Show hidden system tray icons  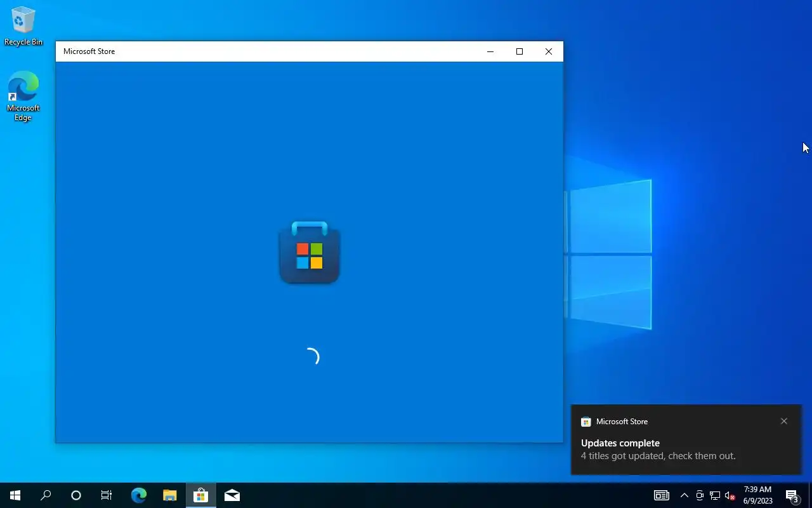(684, 495)
